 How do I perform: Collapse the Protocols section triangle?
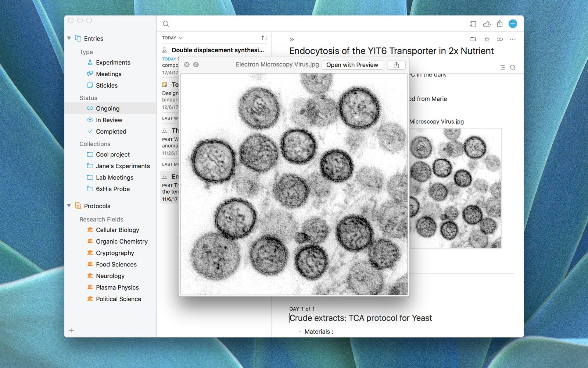point(69,206)
